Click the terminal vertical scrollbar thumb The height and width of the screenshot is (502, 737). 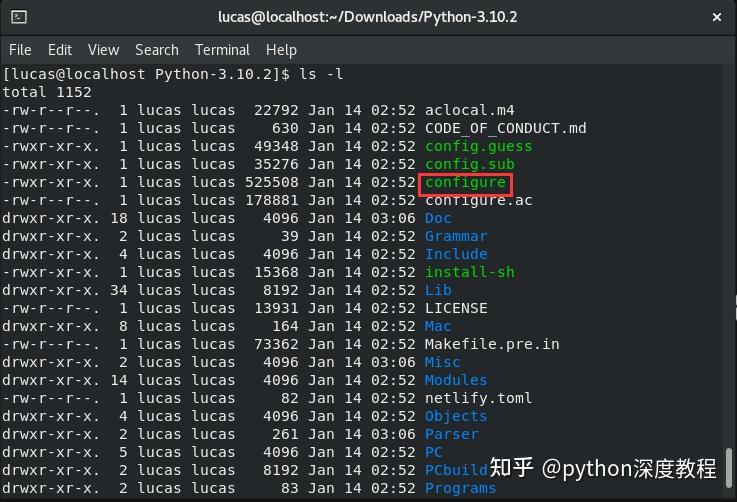729,468
